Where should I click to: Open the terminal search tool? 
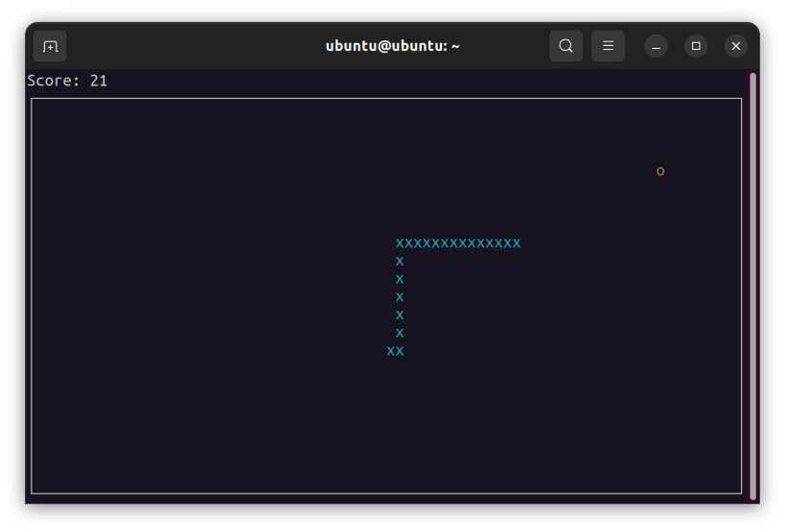click(566, 46)
